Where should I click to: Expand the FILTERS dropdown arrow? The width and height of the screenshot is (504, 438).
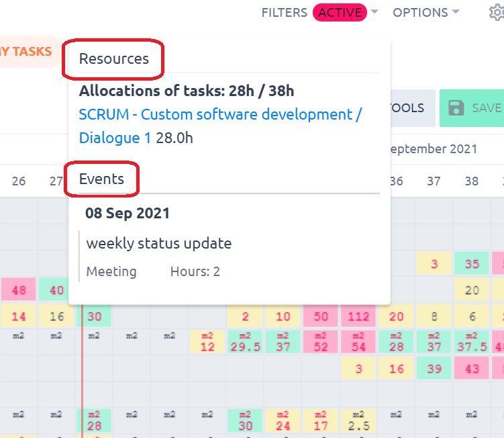(374, 12)
